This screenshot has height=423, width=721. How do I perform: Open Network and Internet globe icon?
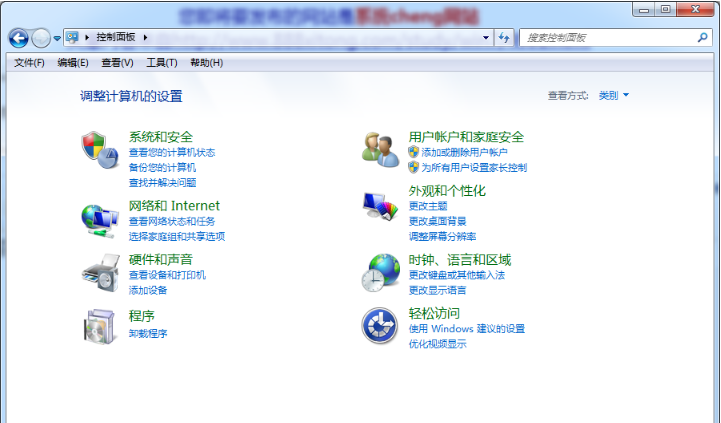tap(100, 221)
